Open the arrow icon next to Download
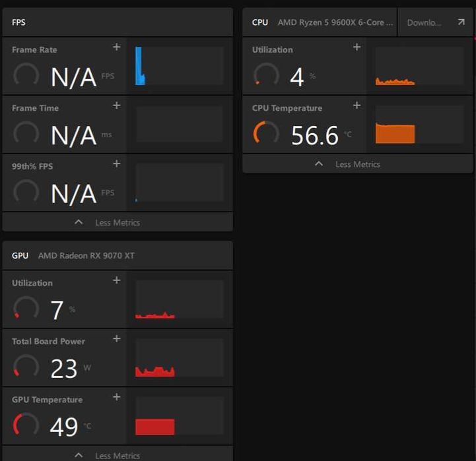The height and width of the screenshot is (461, 476). [461, 22]
